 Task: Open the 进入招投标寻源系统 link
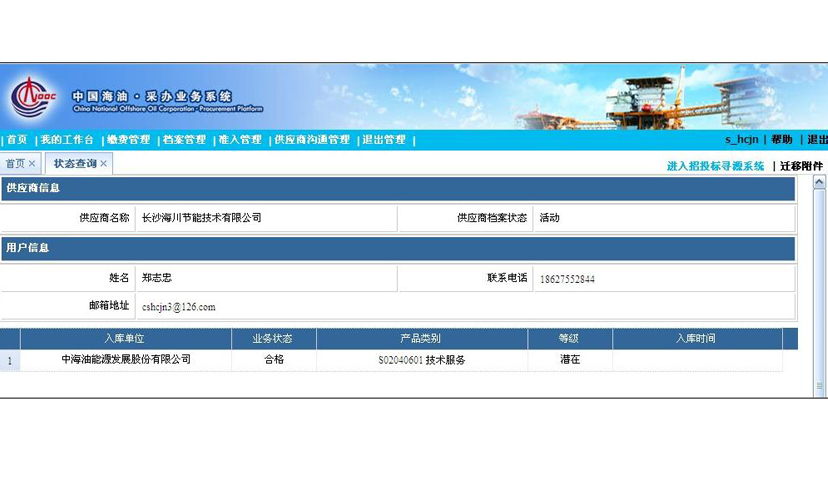coord(716,166)
